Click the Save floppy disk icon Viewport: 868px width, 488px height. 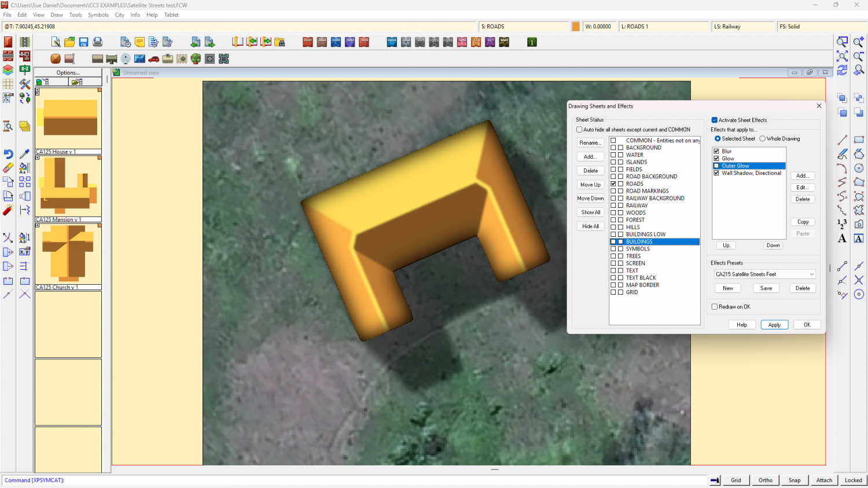[x=83, y=42]
